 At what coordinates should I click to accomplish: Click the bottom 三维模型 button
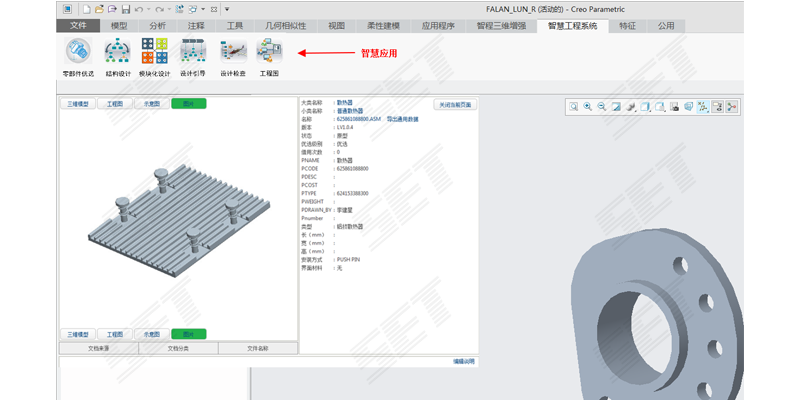[78, 334]
